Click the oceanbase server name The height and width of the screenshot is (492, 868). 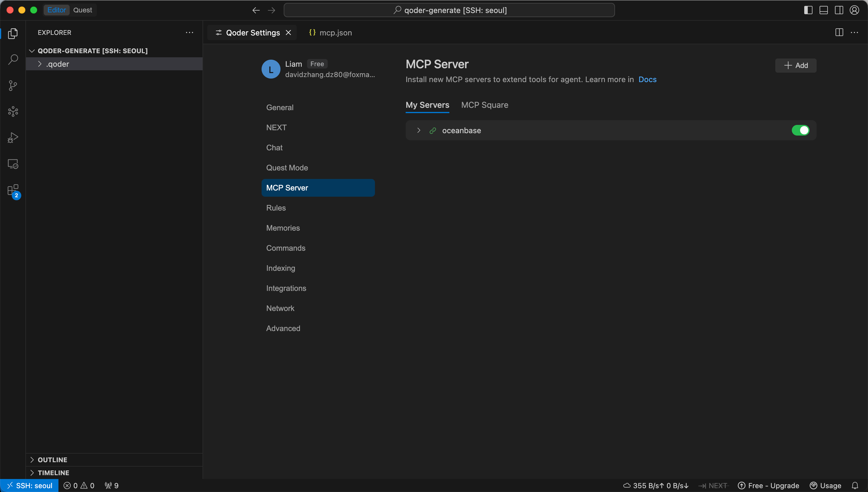point(461,131)
